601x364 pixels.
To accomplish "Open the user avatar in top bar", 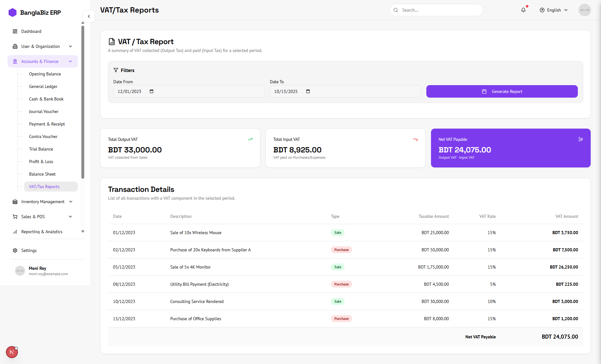I will tap(584, 10).
